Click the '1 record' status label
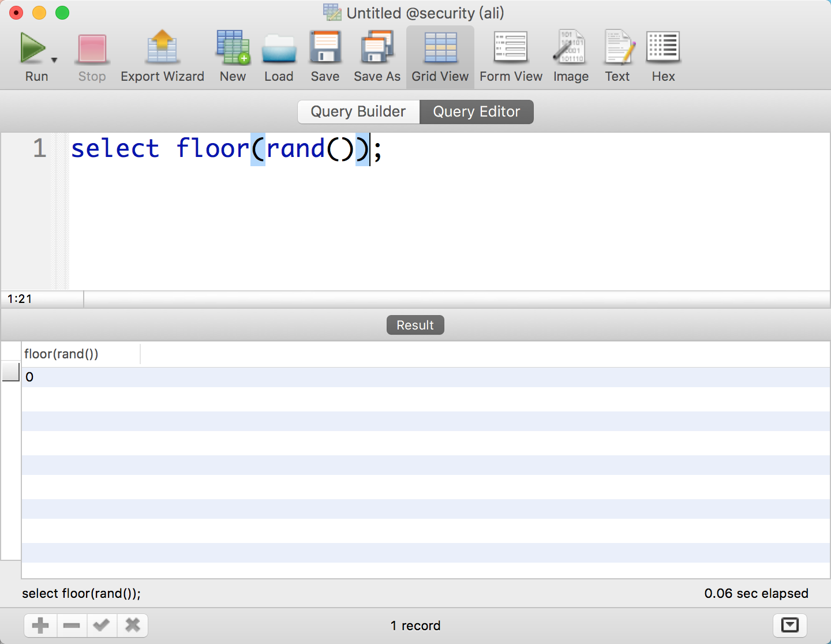The height and width of the screenshot is (644, 831). click(x=415, y=626)
